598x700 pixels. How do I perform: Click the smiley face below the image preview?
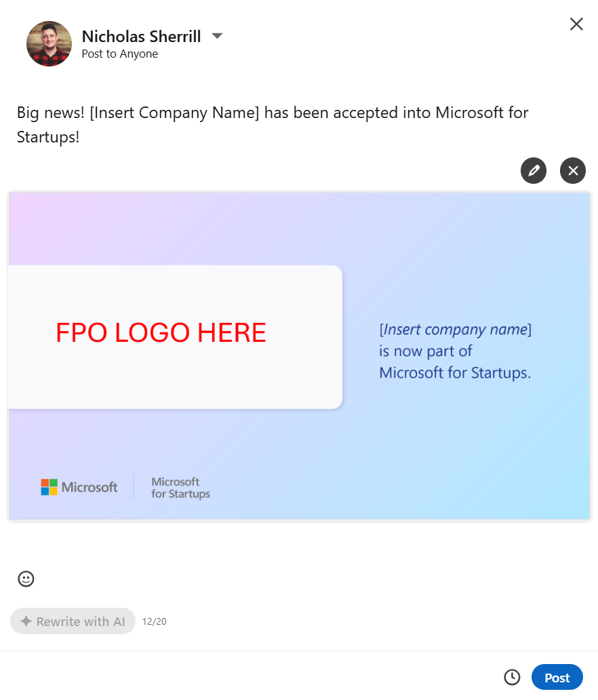[x=26, y=579]
